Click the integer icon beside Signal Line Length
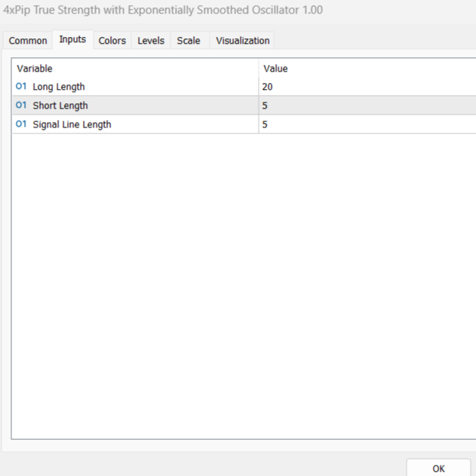Viewport: 476px width, 476px height. 21,124
